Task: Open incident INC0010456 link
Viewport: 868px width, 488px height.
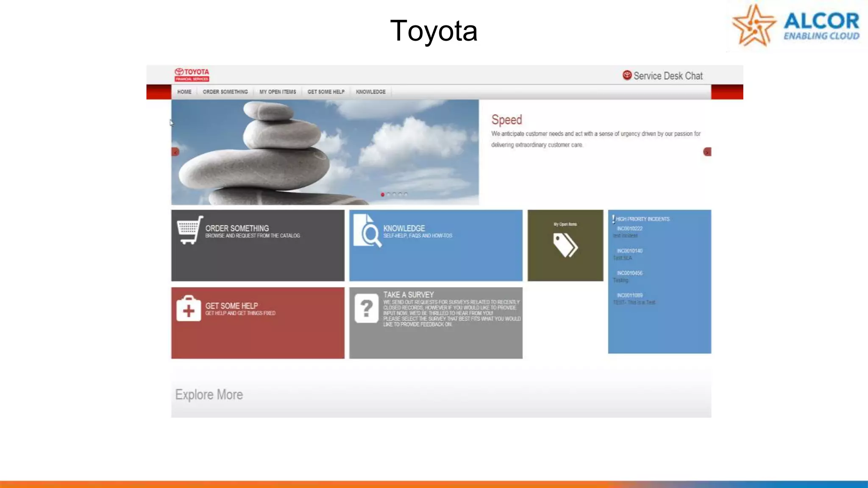Action: tap(629, 273)
